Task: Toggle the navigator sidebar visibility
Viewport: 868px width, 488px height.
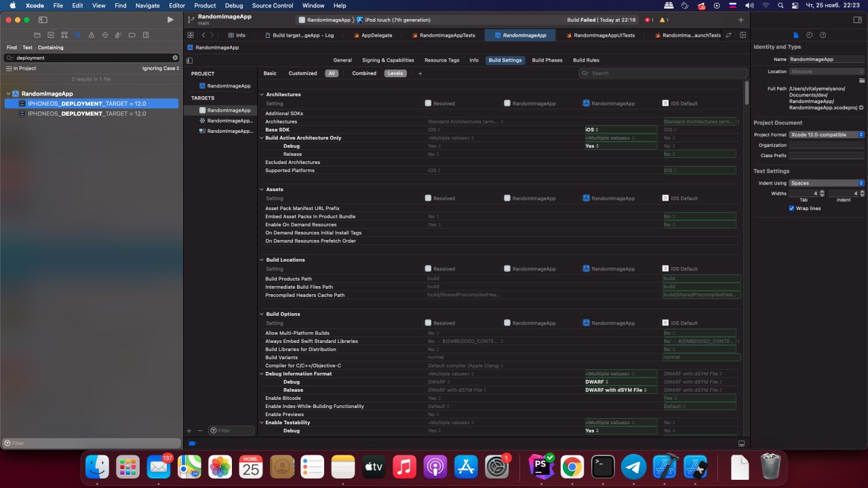Action: [x=43, y=20]
